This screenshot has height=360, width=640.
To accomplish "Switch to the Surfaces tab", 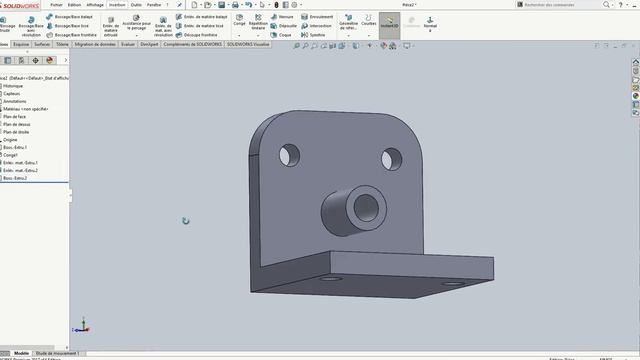I will click(42, 44).
